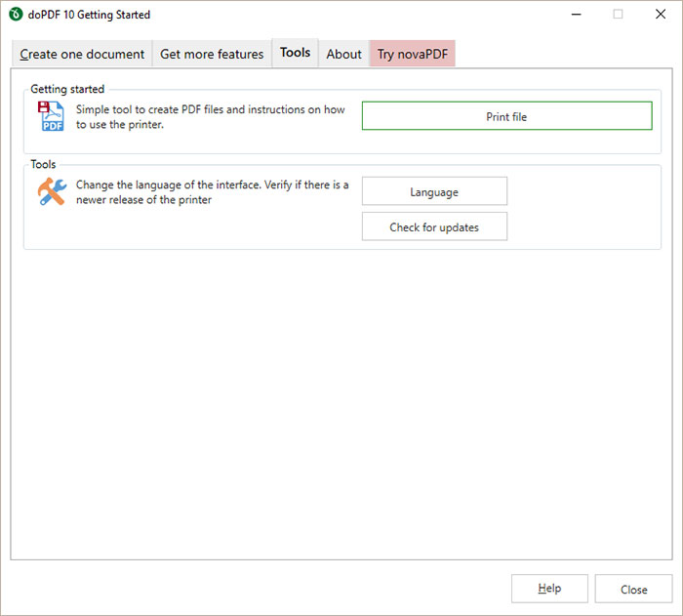Click the 'Simple tool to create PDF files' description
This screenshot has height=616, width=683.
coord(211,117)
